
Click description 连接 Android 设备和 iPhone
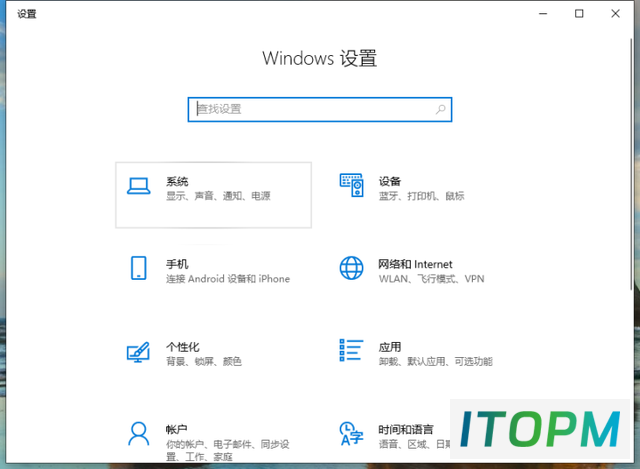[x=228, y=279]
